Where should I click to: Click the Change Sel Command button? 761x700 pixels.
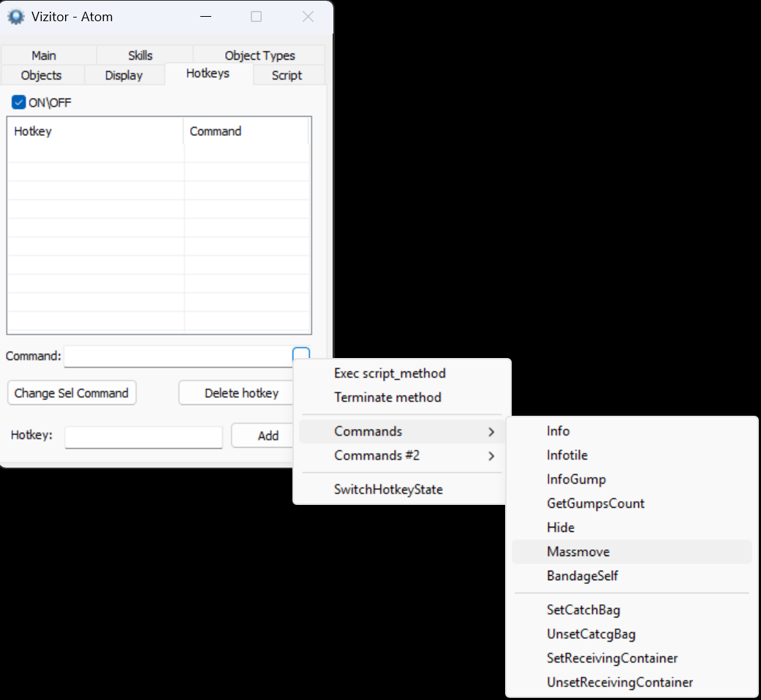(72, 393)
